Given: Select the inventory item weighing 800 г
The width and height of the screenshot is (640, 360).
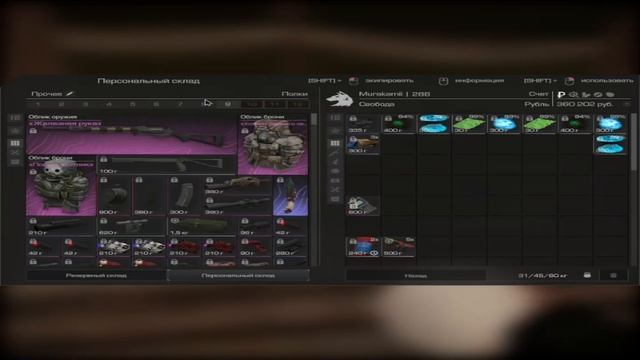Looking at the screenshot, I should [363, 205].
